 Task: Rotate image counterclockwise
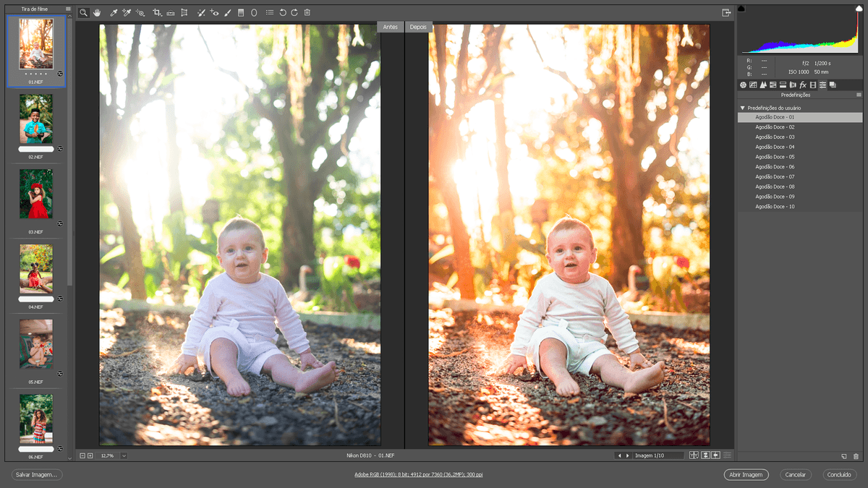tap(283, 13)
